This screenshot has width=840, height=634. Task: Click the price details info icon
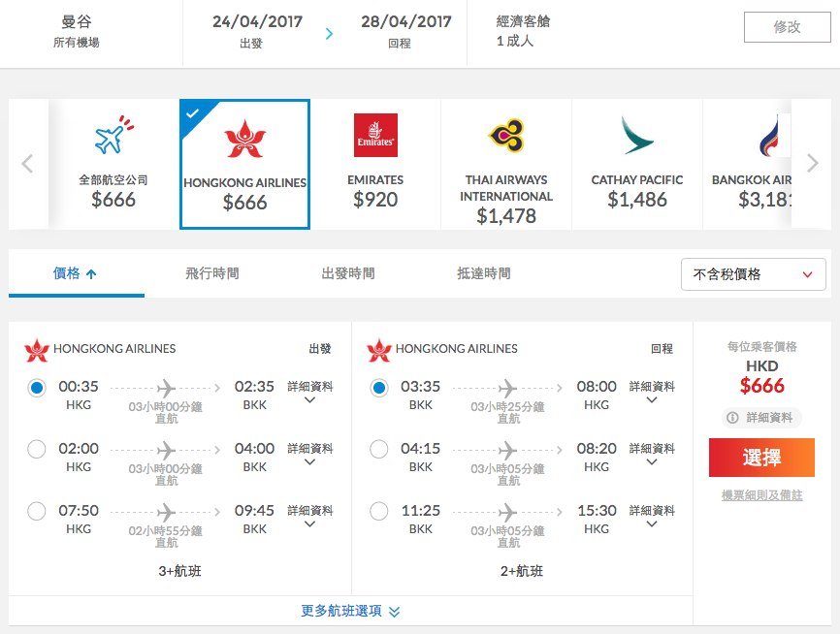tap(732, 418)
